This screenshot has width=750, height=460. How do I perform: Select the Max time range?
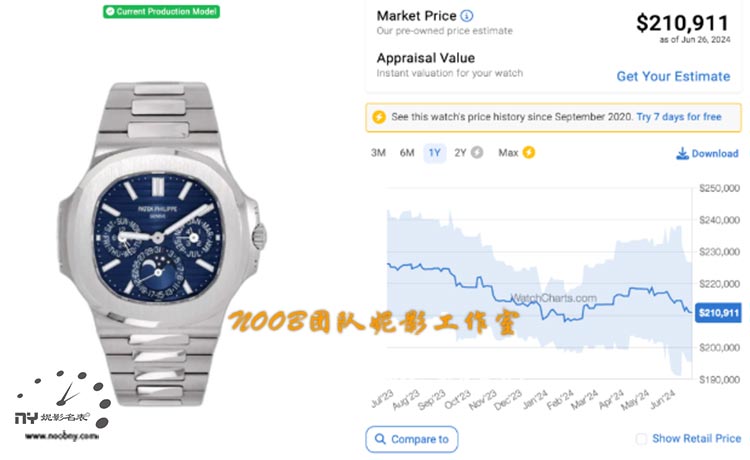(x=508, y=153)
